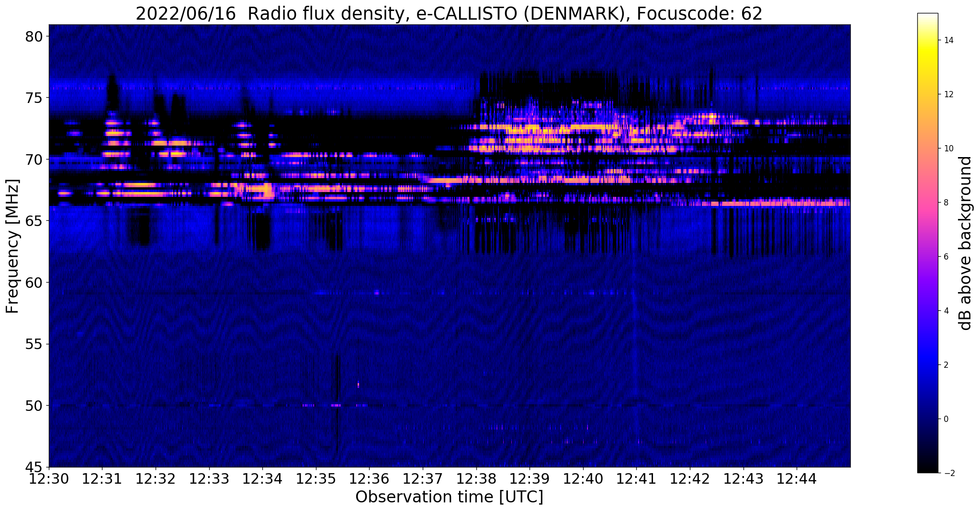The height and width of the screenshot is (511, 980).
Task: Click the 12:40 time tick label
Action: 583,479
